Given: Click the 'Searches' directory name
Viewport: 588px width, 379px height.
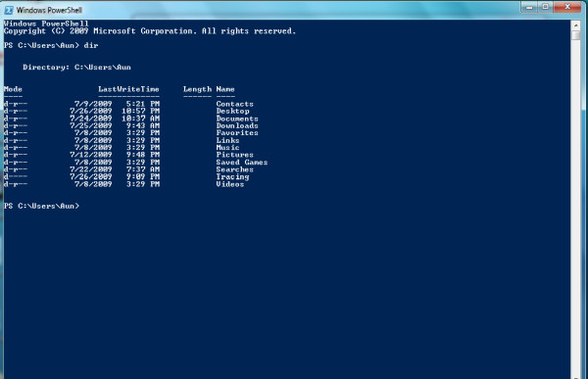Looking at the screenshot, I should (x=235, y=169).
